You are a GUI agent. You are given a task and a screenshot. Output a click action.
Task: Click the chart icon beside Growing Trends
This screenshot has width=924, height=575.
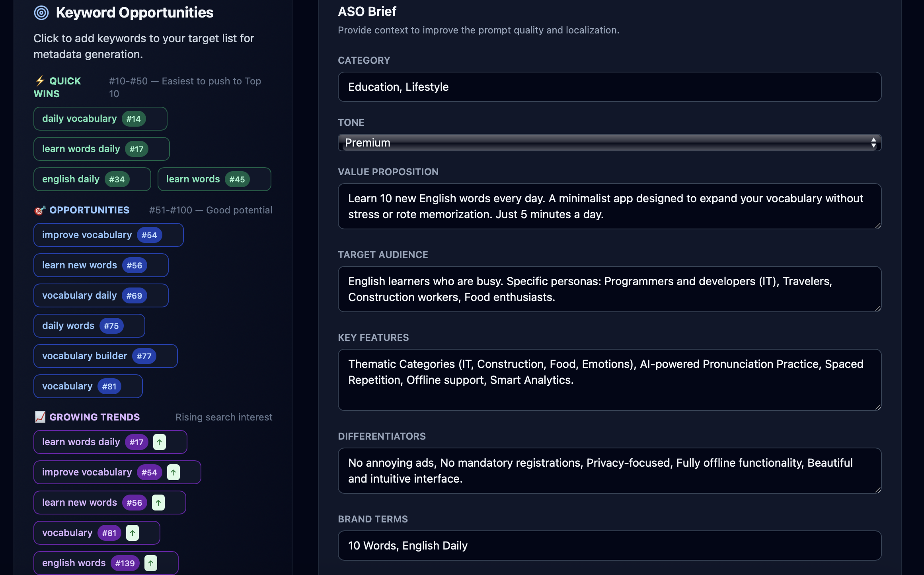pos(39,417)
